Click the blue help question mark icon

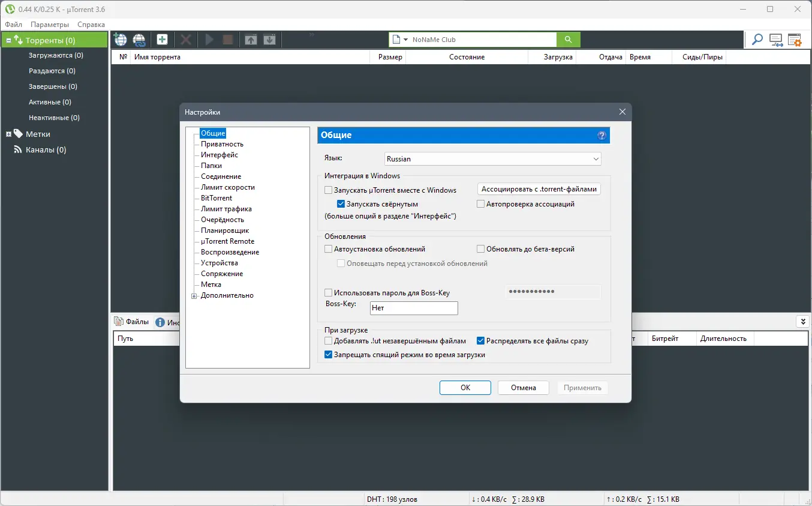602,136
